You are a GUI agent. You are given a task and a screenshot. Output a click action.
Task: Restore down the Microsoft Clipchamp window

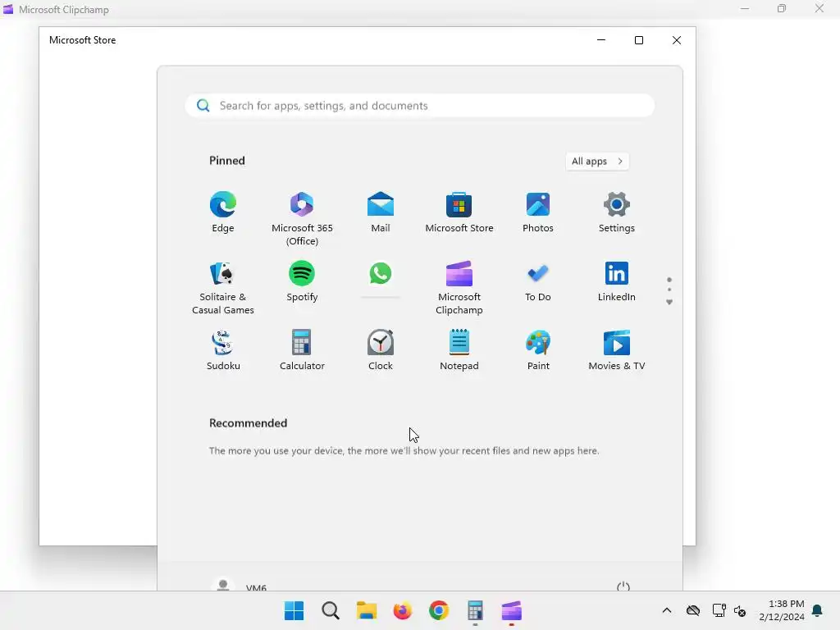tap(782, 8)
